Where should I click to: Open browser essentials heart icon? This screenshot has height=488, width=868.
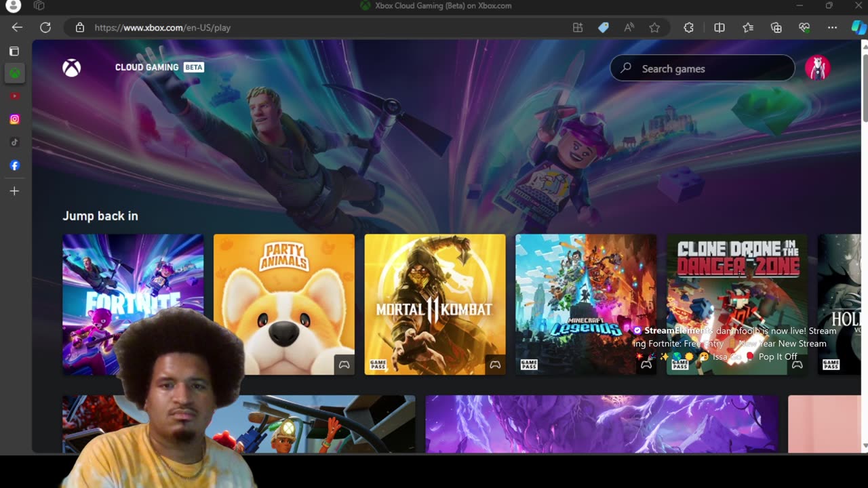pyautogui.click(x=804, y=28)
